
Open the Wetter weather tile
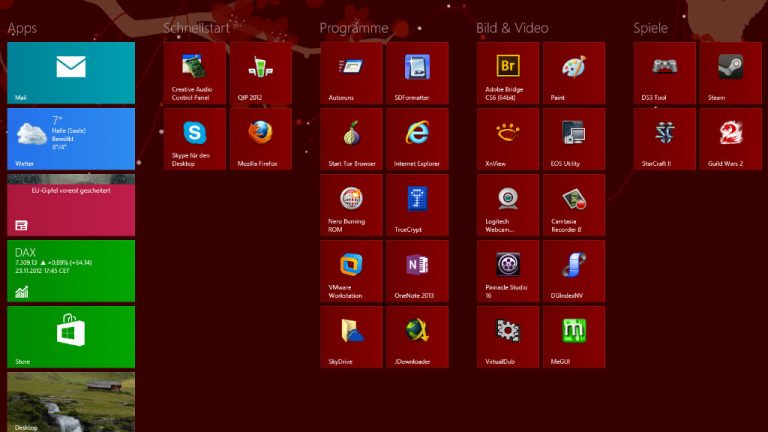(x=71, y=139)
